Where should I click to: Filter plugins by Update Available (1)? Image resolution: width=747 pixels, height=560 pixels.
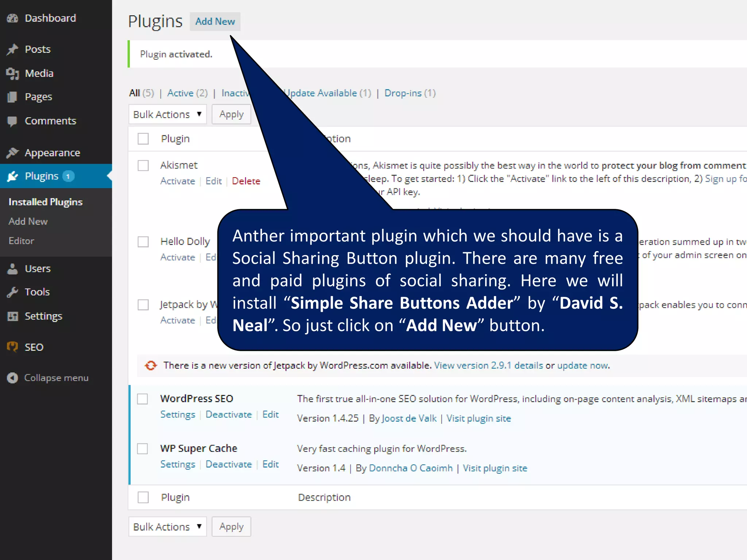[328, 93]
